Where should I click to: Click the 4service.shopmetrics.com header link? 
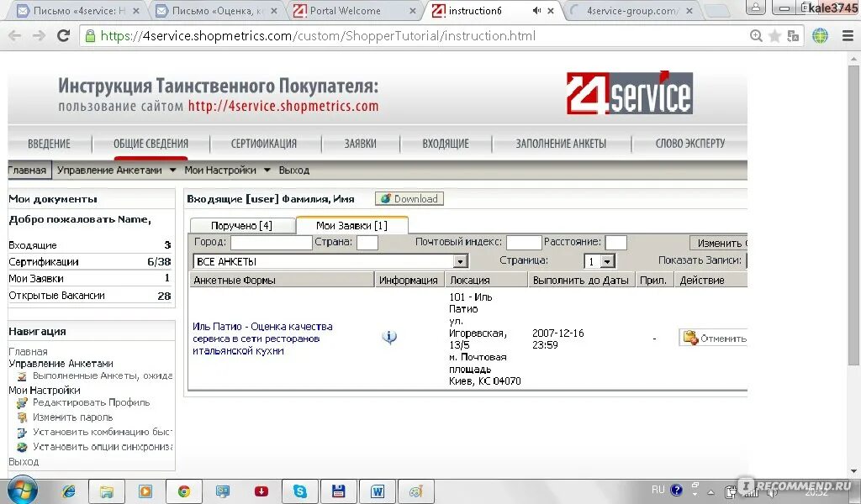pyautogui.click(x=283, y=105)
